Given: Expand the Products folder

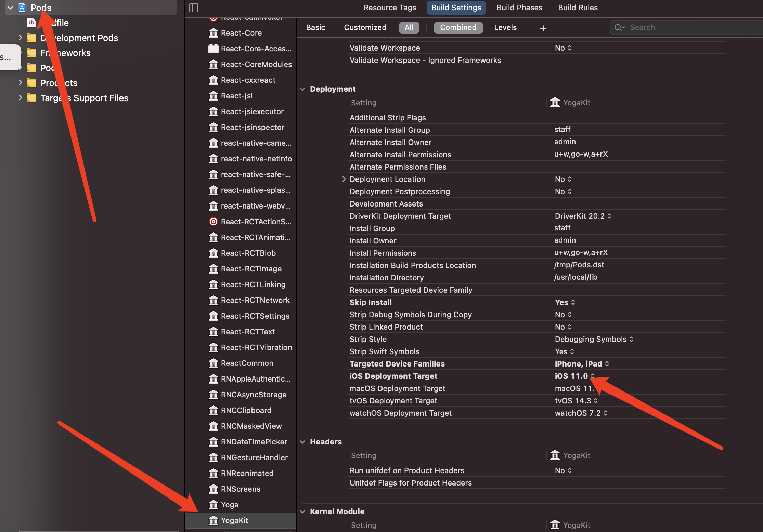Looking at the screenshot, I should pos(20,82).
